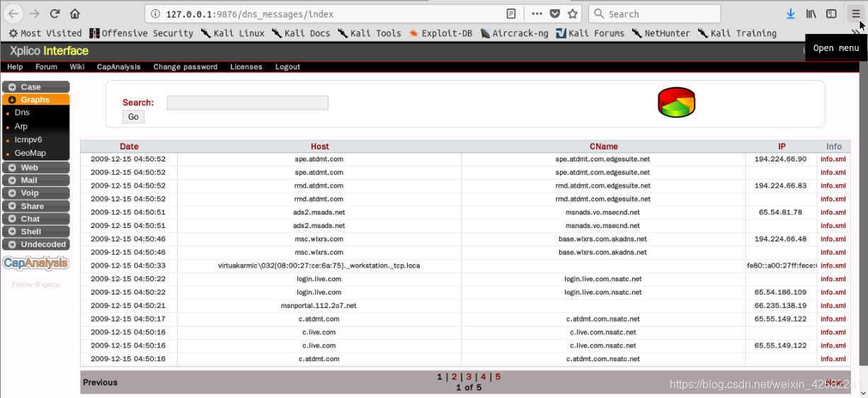
Task: Click the DNS search text field
Action: (x=248, y=103)
